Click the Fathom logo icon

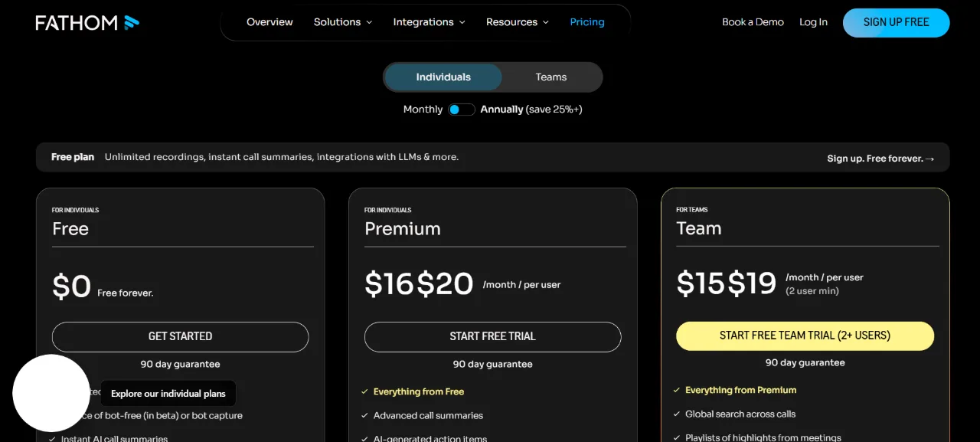(x=132, y=22)
